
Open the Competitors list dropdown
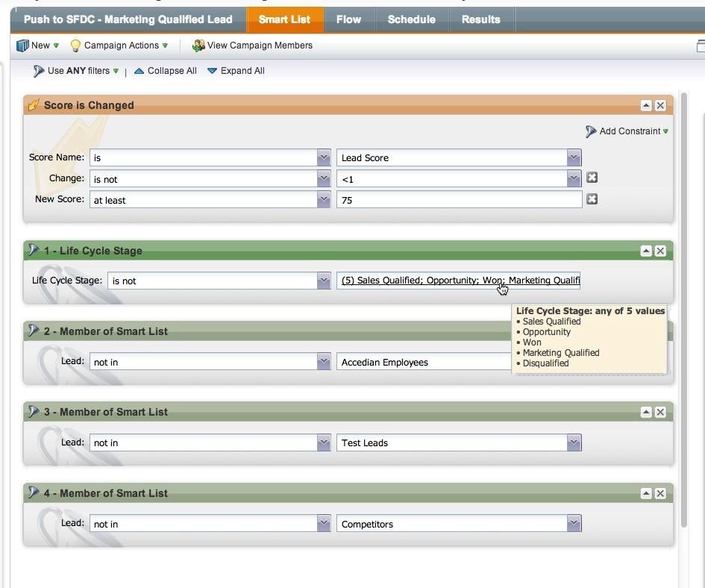coord(574,524)
